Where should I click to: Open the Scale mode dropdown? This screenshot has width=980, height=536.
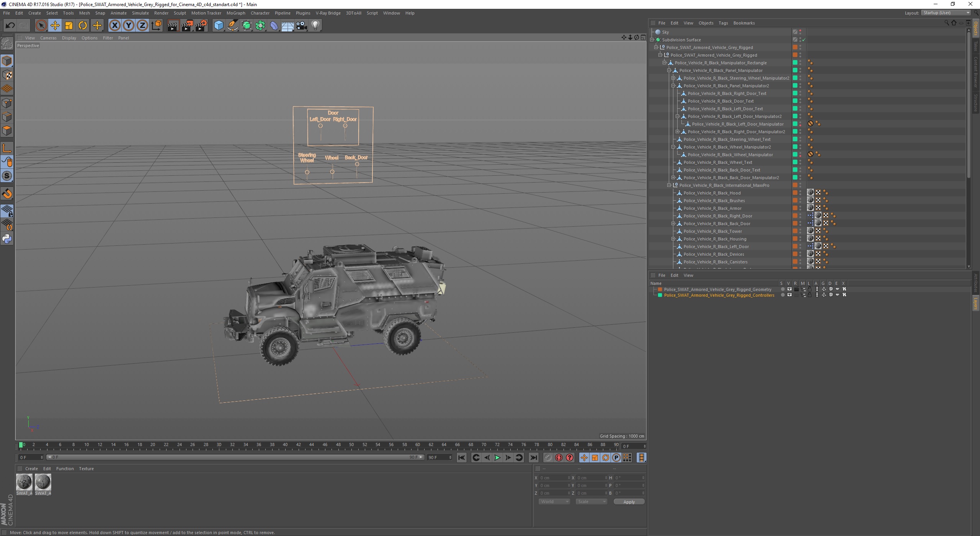point(591,502)
